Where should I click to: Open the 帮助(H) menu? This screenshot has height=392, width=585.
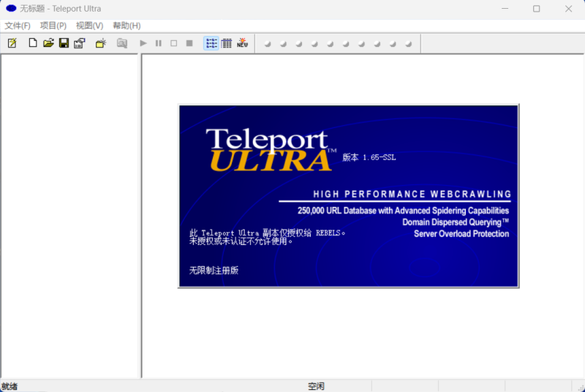click(x=127, y=26)
